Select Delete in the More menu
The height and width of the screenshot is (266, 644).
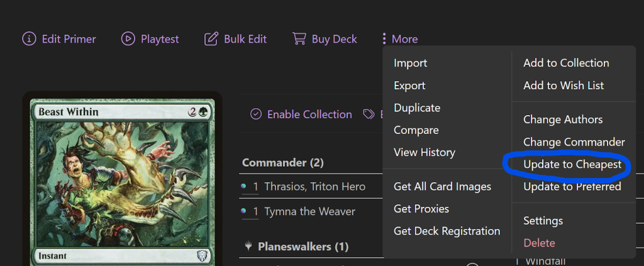click(539, 243)
